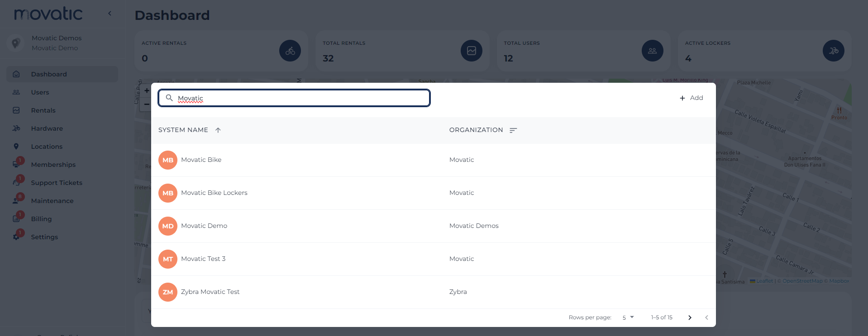The image size is (868, 336).
Task: Select the Movatic Bike Lockers system
Action: click(x=214, y=193)
